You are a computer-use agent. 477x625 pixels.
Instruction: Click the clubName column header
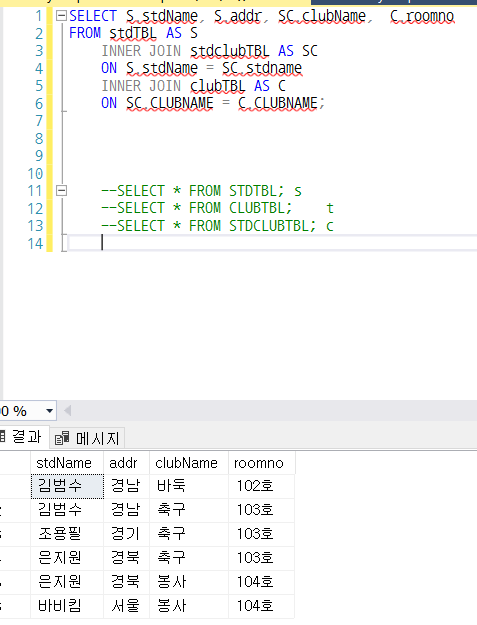click(189, 463)
